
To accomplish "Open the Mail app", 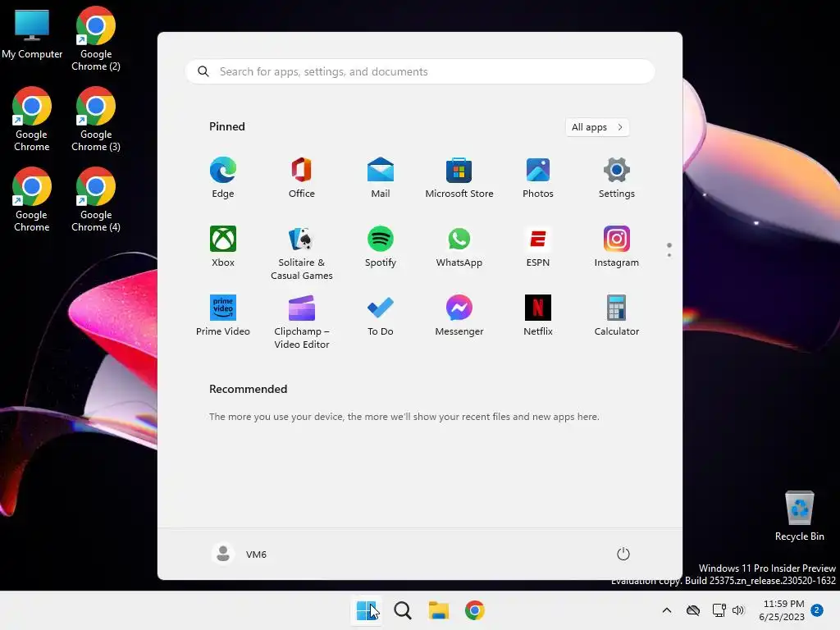I will tap(381, 178).
